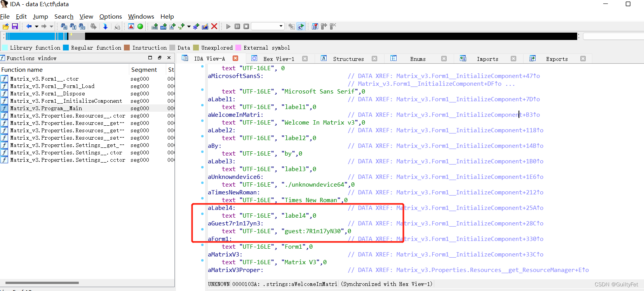Select function Matrix_v3.Properties.Settings__.cctor
The image size is (644, 291).
pos(68,160)
